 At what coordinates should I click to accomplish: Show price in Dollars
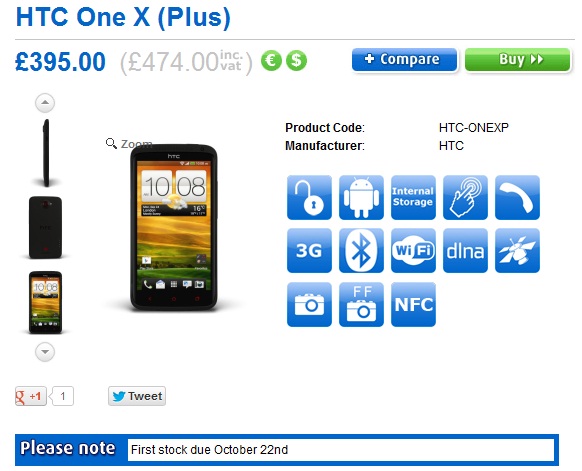coord(296,60)
